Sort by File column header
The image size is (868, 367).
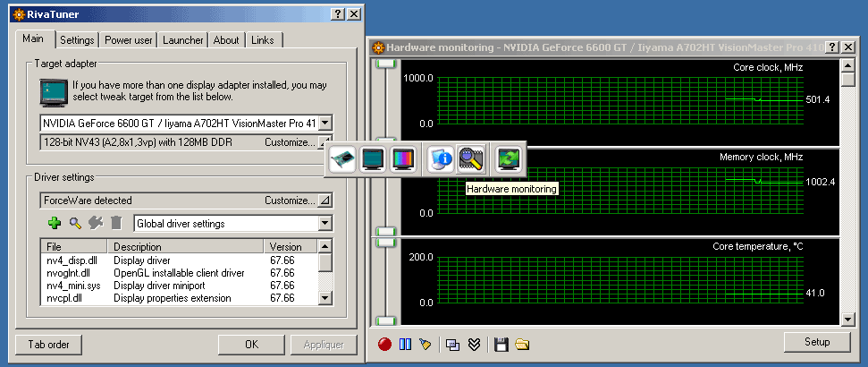click(73, 246)
